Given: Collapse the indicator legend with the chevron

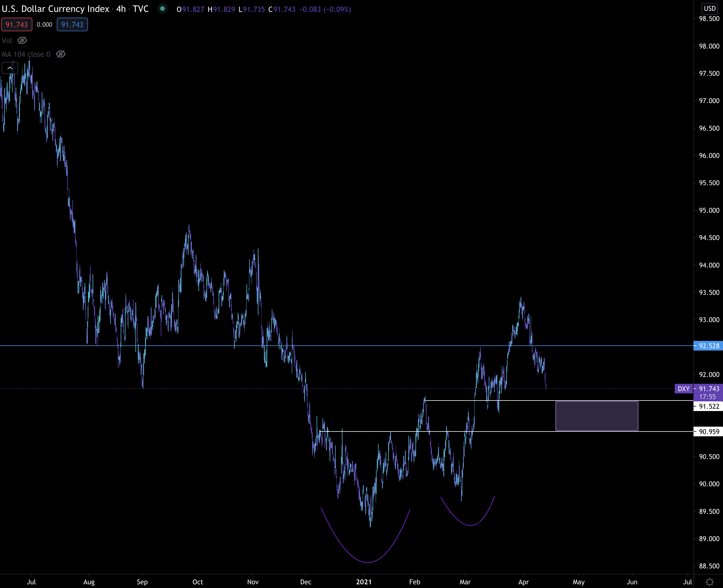Looking at the screenshot, I should [x=10, y=68].
